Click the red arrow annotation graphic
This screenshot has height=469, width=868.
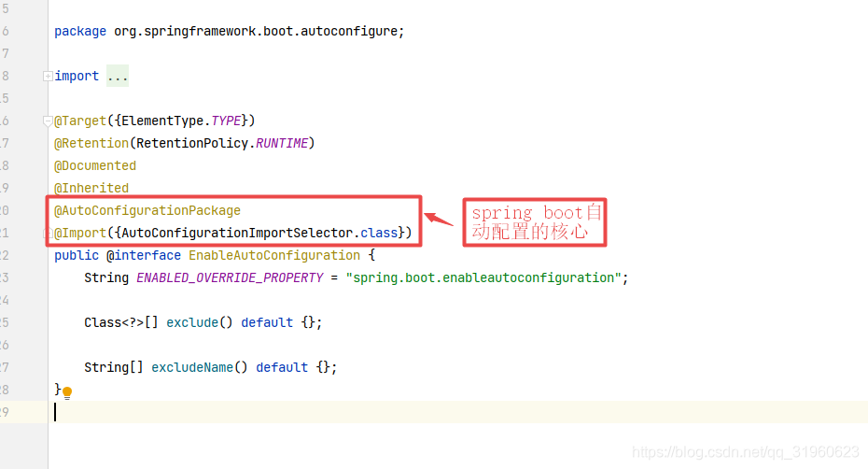point(439,219)
